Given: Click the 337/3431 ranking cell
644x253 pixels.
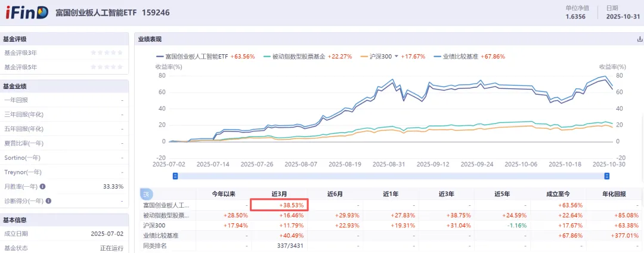Looking at the screenshot, I should click(x=290, y=246).
